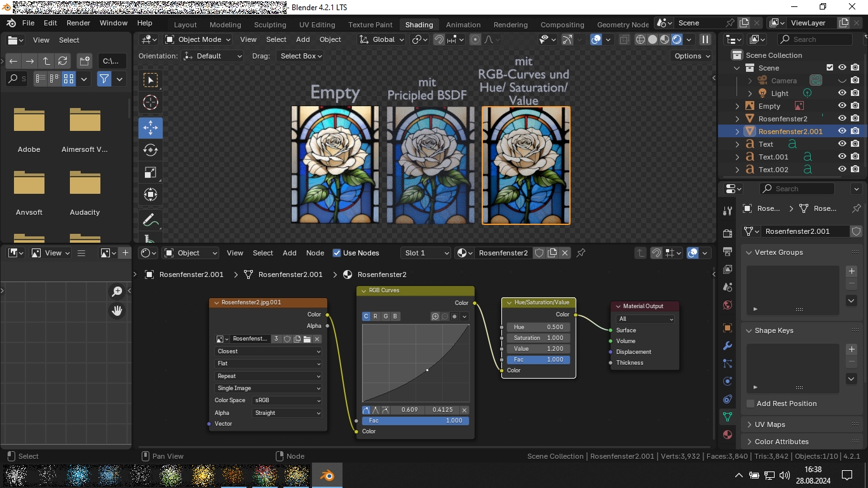Uncheck the Use Nodes checkbox

click(x=337, y=253)
